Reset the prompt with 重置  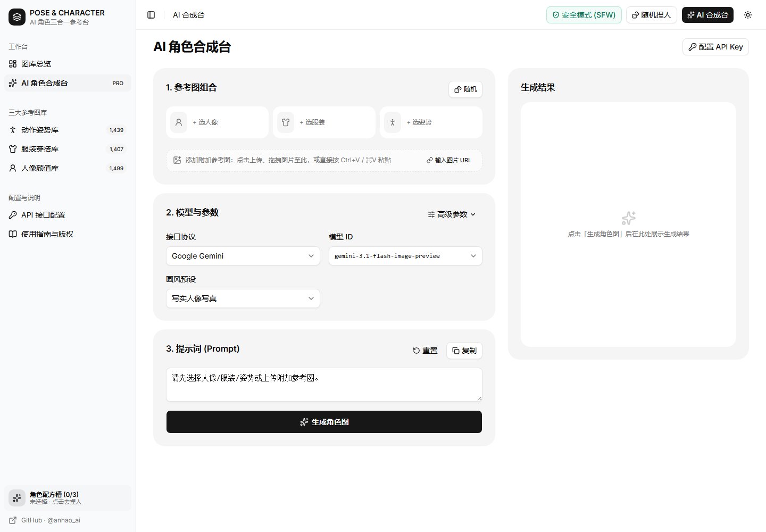(426, 351)
